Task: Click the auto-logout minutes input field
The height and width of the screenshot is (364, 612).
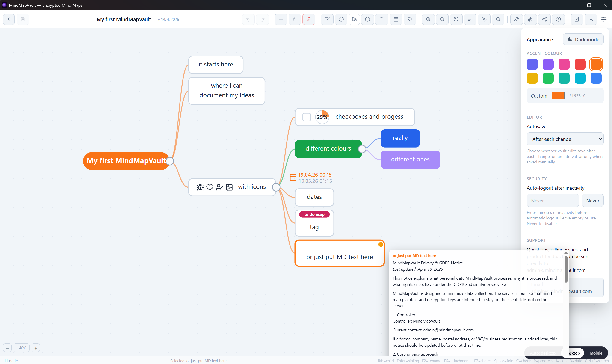Action: 553,201
